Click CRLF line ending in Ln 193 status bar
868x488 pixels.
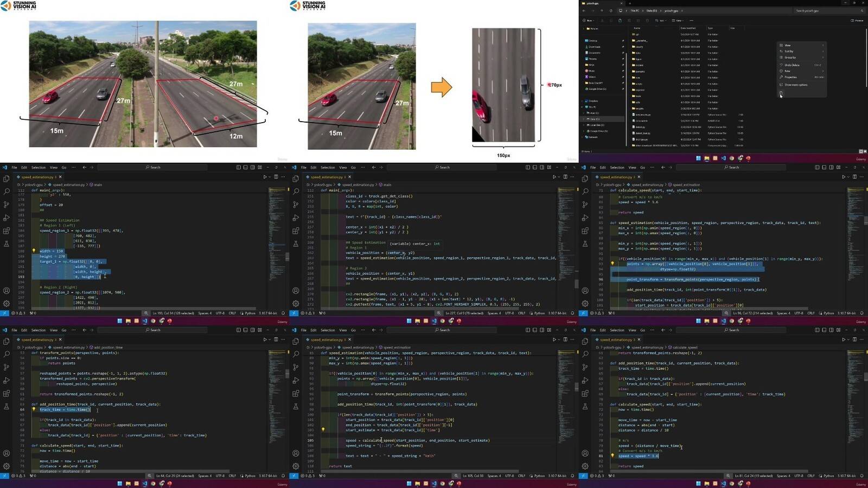coord(232,313)
